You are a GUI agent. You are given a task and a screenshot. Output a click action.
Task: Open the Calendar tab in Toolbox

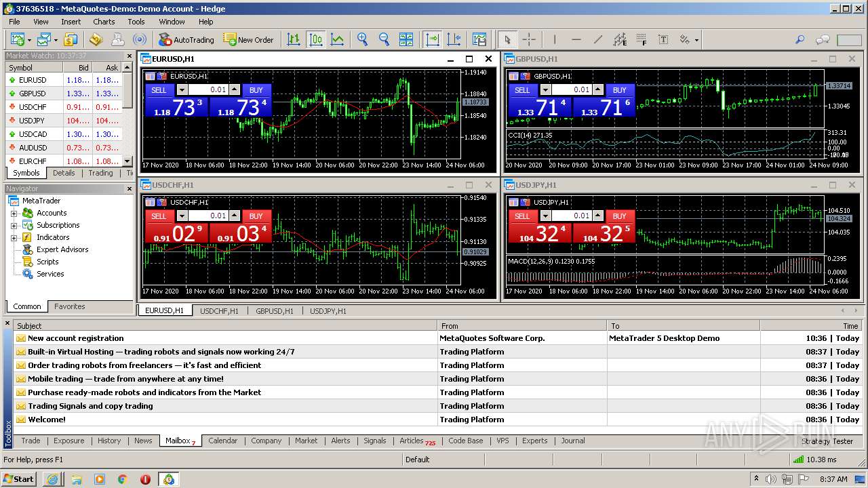coord(222,441)
